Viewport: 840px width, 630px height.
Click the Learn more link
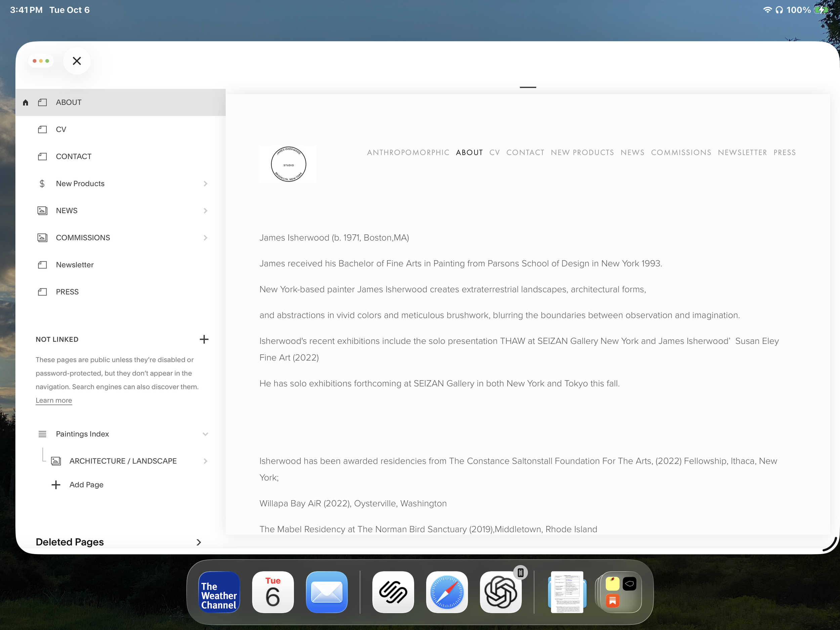coord(53,400)
